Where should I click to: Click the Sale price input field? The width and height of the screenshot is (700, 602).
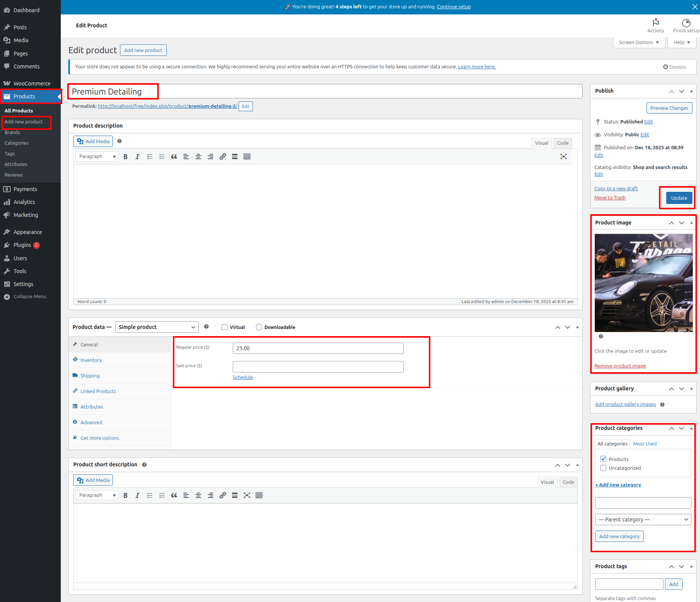click(318, 367)
